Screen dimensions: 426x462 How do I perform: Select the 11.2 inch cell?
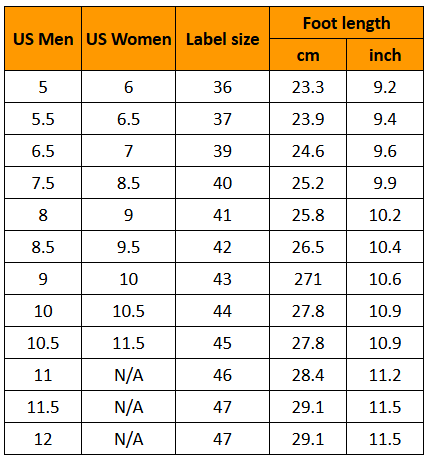point(385,375)
